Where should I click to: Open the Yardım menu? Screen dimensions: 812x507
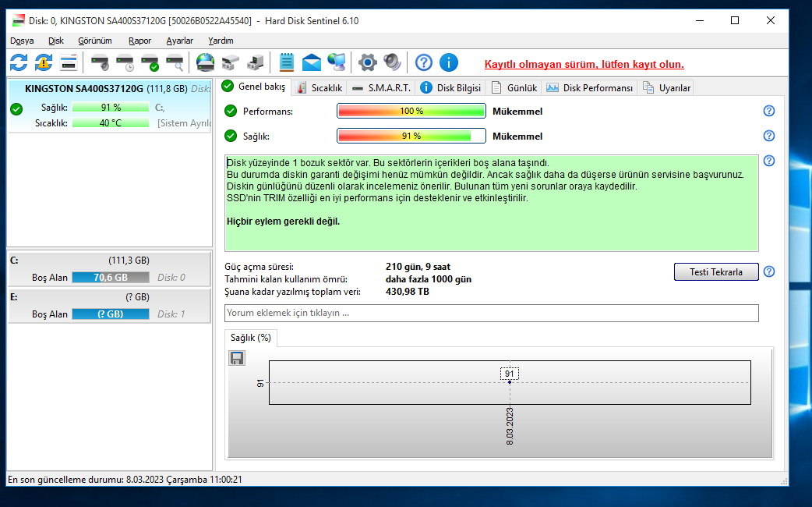(x=221, y=41)
